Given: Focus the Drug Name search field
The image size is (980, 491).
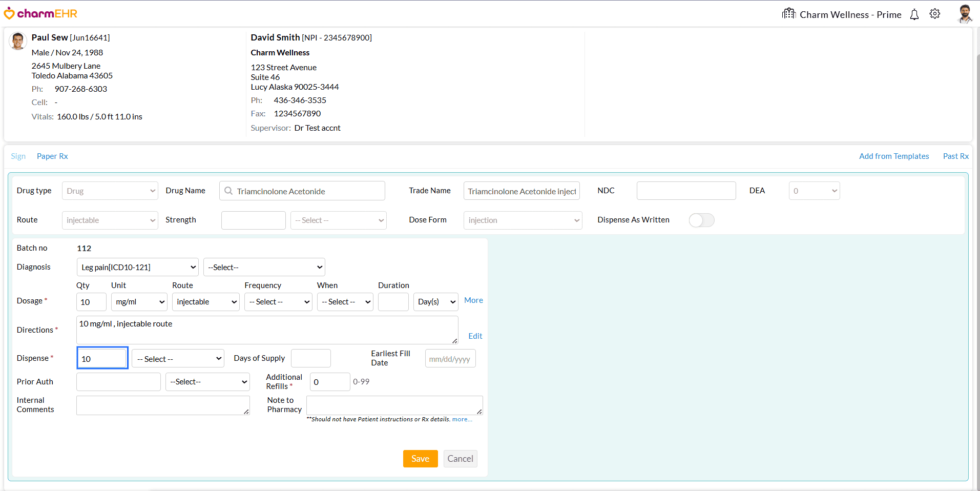Looking at the screenshot, I should click(x=302, y=191).
